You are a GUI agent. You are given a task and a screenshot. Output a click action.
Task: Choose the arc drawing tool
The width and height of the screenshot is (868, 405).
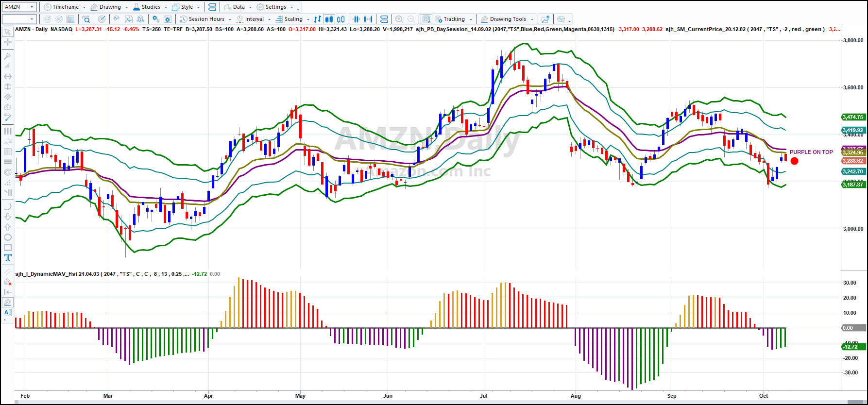(x=8, y=206)
